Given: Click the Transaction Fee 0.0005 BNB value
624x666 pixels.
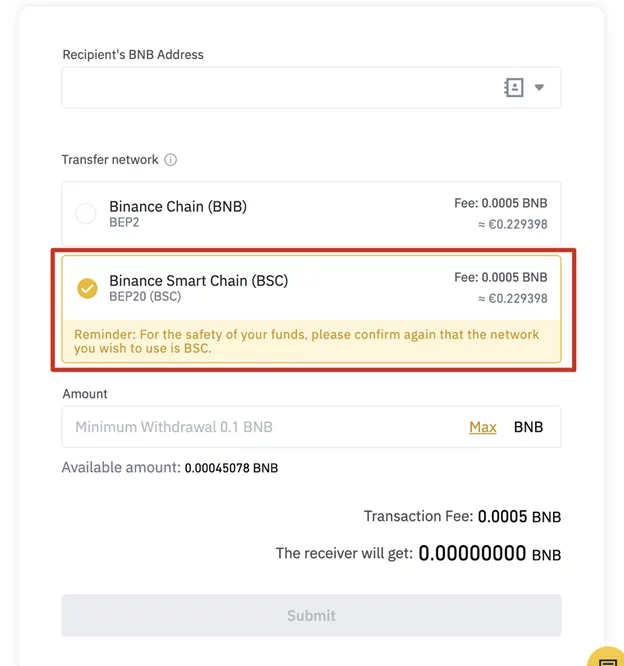Looking at the screenshot, I should coord(519,517).
